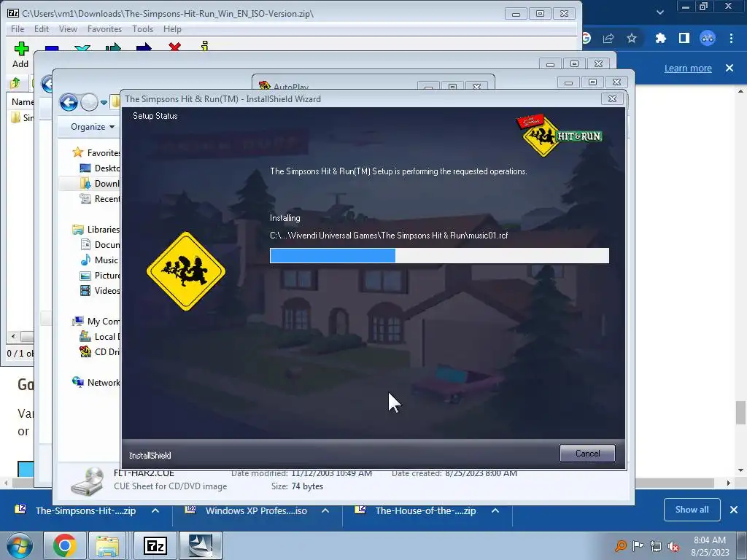Screen dimensions: 747x560
Task: Click Show all downloads button
Action: [x=692, y=510]
